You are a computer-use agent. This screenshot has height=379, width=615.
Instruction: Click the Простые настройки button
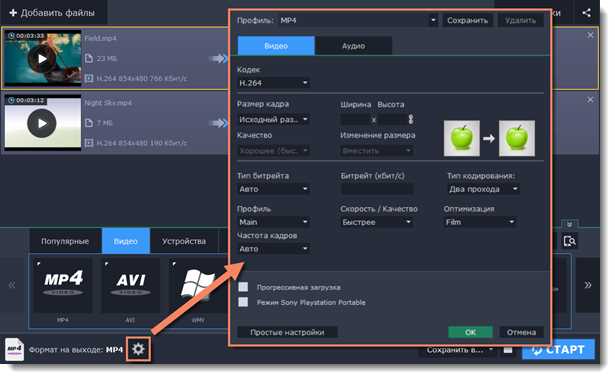pyautogui.click(x=287, y=332)
